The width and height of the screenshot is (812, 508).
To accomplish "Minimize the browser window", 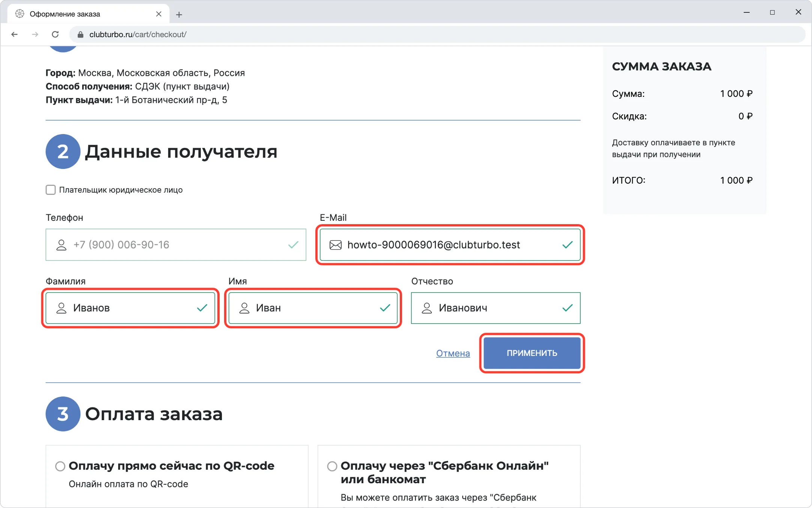I will (747, 12).
